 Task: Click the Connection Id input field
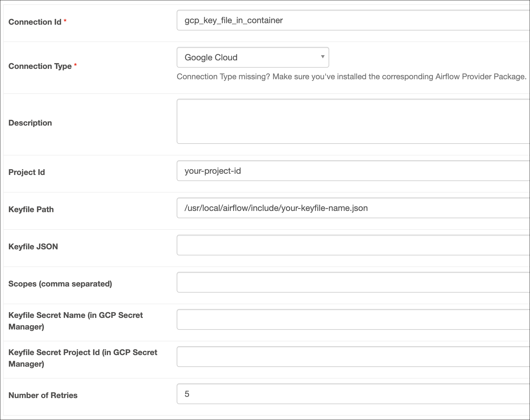tap(351, 20)
